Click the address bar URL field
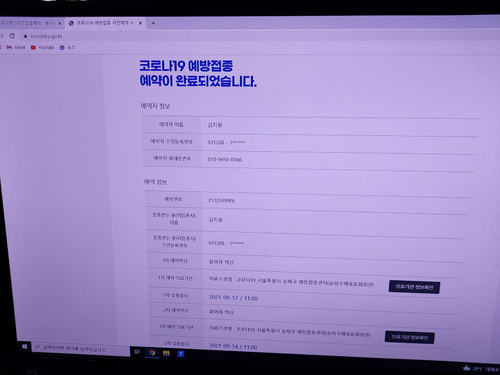Image resolution: width=500 pixels, height=375 pixels. click(46, 36)
